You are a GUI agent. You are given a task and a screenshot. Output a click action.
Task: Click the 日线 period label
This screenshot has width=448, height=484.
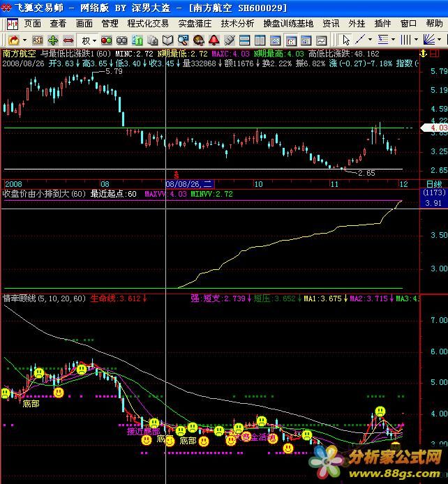click(434, 184)
